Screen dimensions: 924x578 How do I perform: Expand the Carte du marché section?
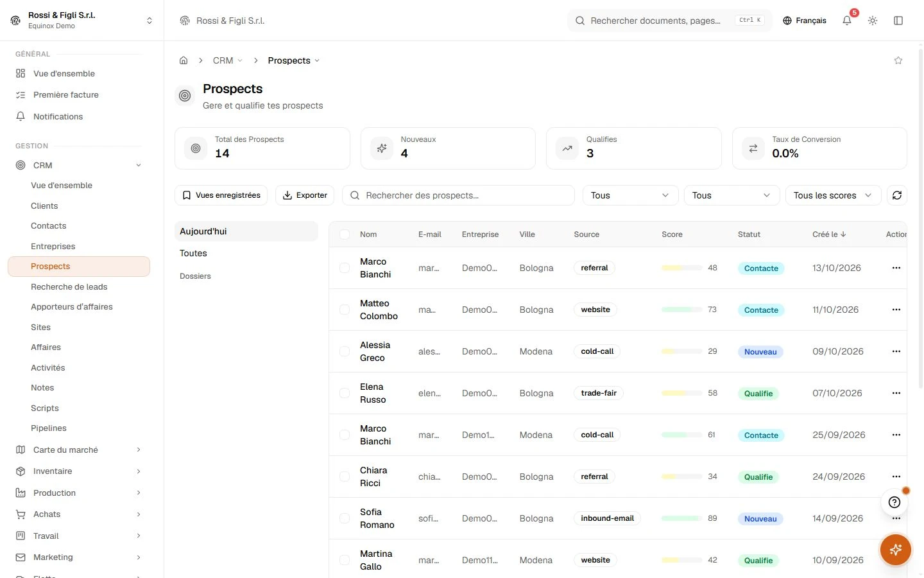pyautogui.click(x=79, y=450)
